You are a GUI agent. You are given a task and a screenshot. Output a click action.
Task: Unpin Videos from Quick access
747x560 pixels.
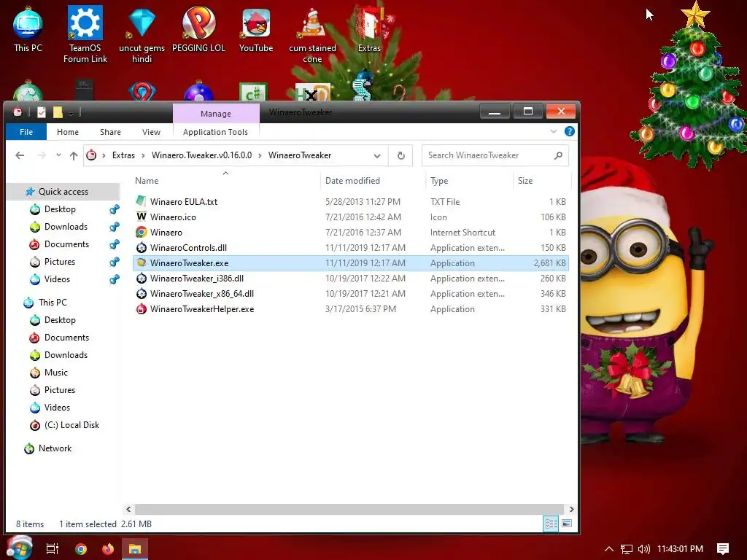(x=115, y=279)
